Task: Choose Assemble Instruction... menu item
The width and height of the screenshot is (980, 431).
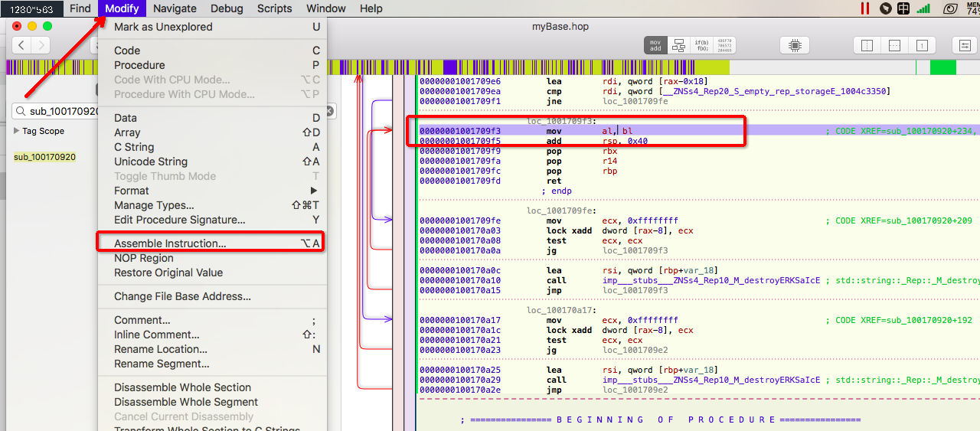Action: pos(212,243)
